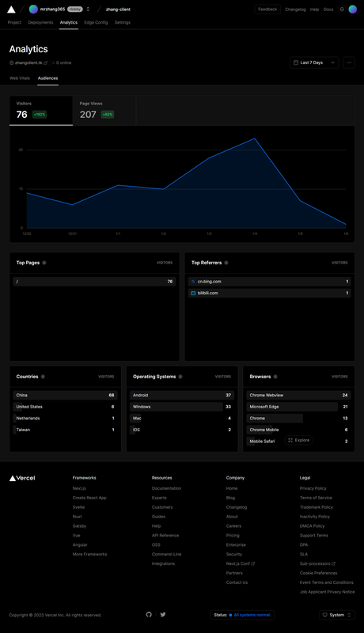Open the Changelog header link
This screenshot has height=633, width=364.
tap(295, 9)
